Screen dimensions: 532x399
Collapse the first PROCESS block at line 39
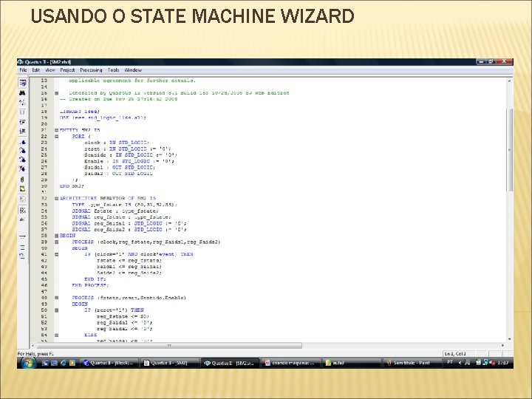click(57, 242)
